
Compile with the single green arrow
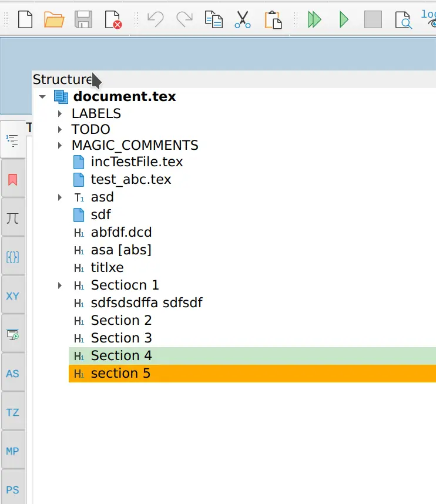[x=344, y=19]
